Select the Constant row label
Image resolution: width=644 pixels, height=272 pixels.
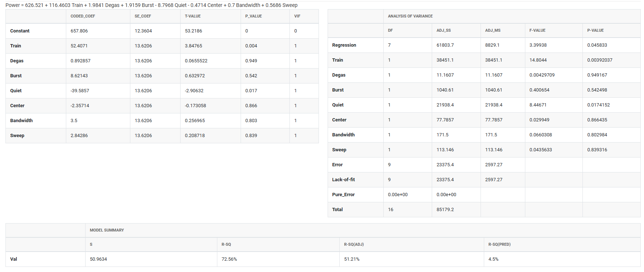20,31
